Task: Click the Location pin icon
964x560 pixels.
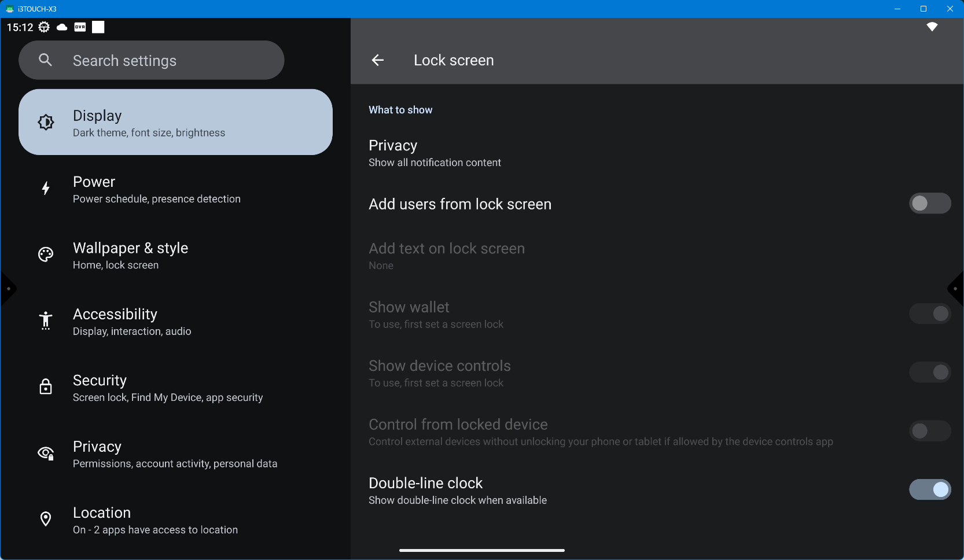Action: click(46, 520)
